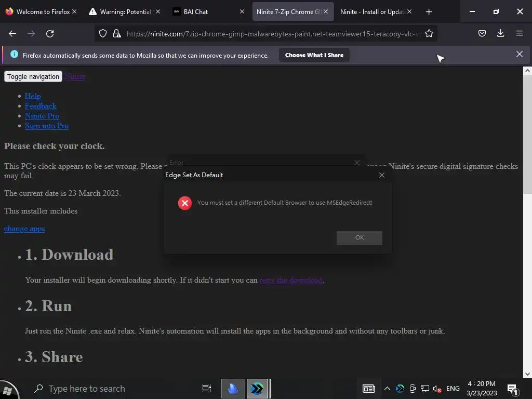Viewport: 532px width, 399px height.
Task: Dismiss the Firefox data notification bar
Action: point(519,54)
